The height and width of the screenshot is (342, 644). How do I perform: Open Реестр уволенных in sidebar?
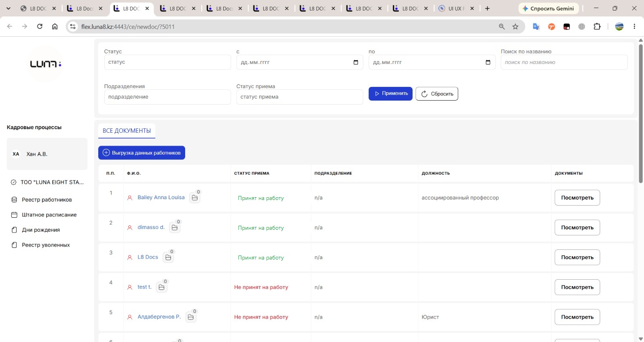tap(45, 245)
